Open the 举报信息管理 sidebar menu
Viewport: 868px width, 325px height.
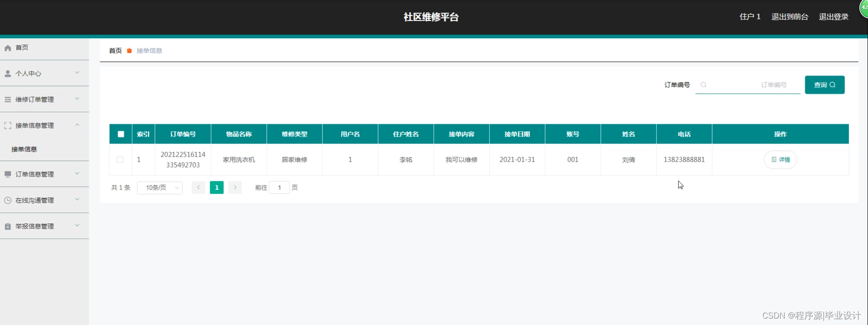click(x=44, y=226)
